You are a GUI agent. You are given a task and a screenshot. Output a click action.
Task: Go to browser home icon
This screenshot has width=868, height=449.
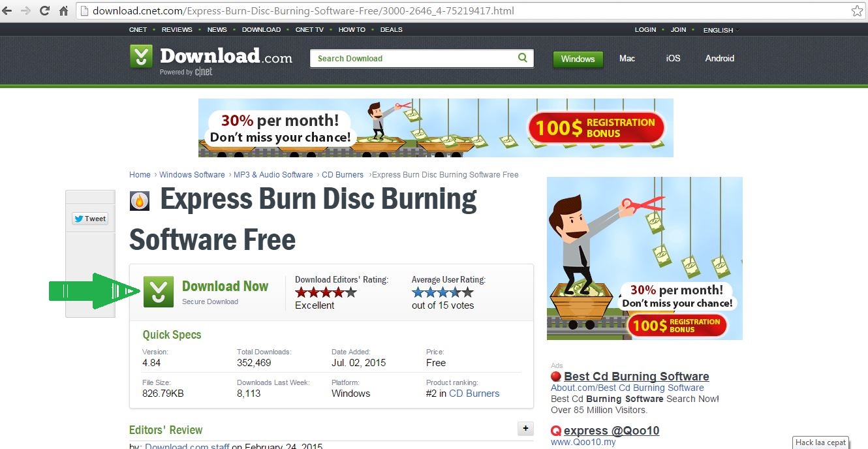[64, 11]
